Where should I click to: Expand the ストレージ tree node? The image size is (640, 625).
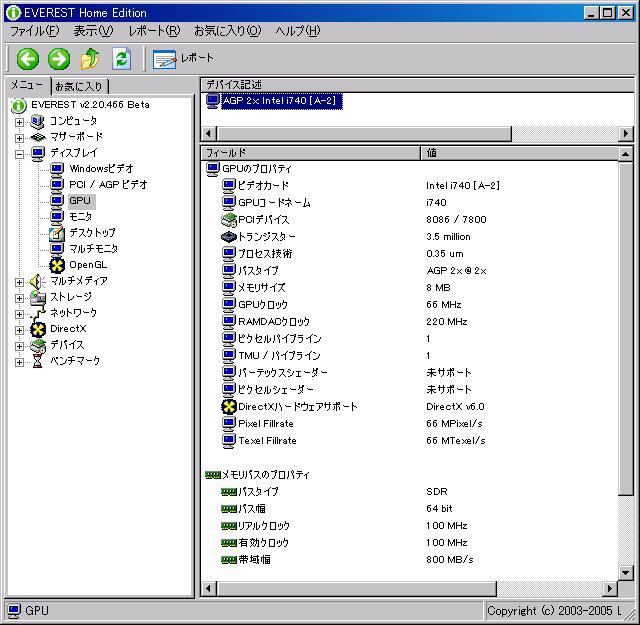(19, 298)
